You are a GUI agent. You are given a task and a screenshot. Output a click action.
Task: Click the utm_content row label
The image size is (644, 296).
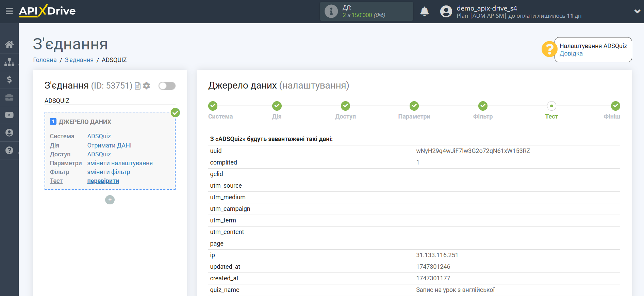coord(227,232)
